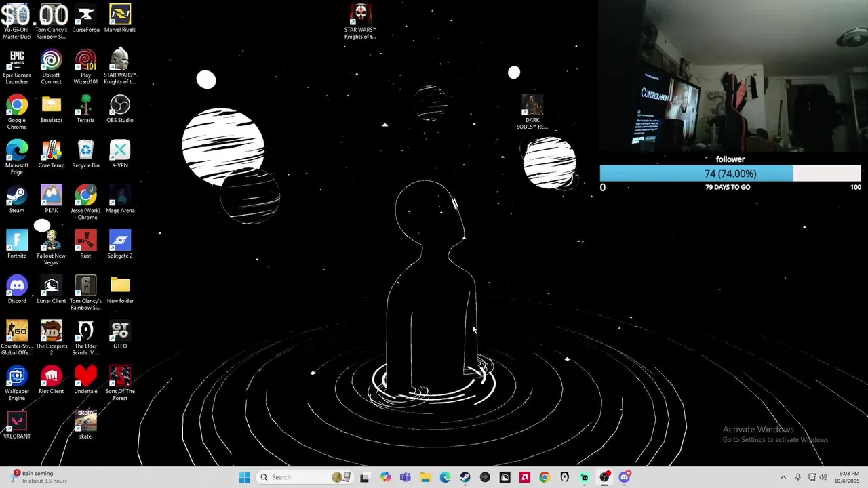The image size is (868, 488).
Task: Launch Copilot from the taskbar
Action: pos(385,477)
